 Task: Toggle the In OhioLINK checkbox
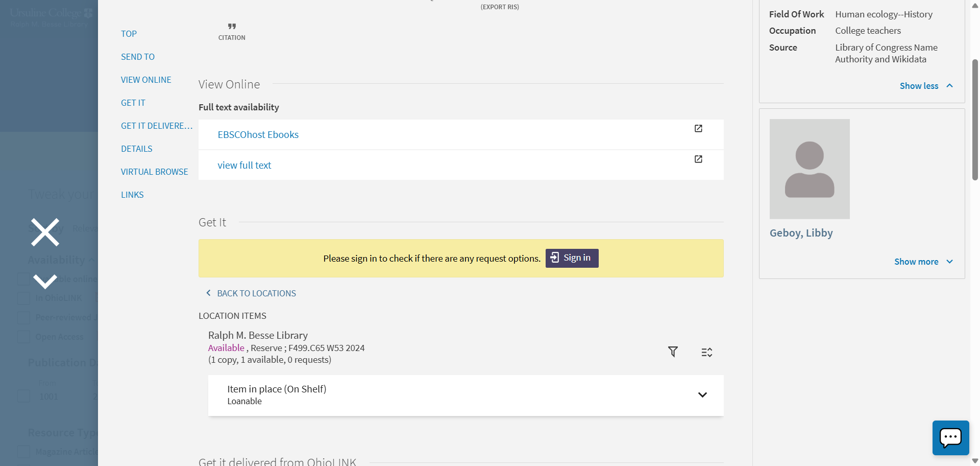tap(23, 298)
